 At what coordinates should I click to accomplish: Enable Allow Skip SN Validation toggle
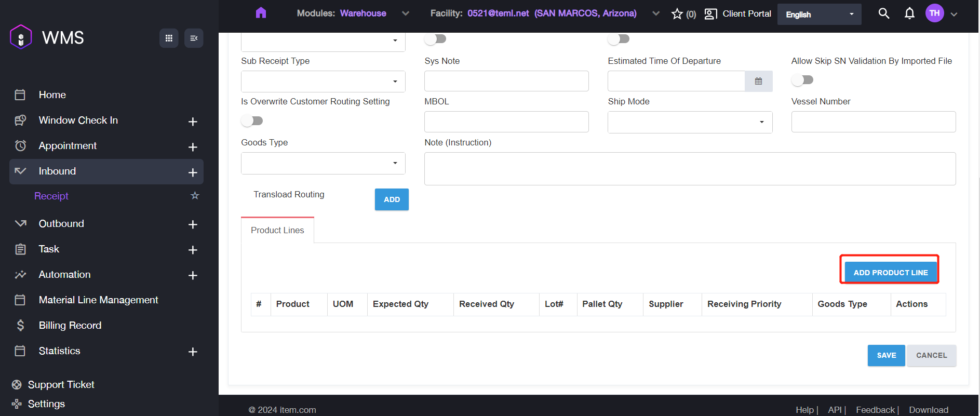[x=802, y=80]
